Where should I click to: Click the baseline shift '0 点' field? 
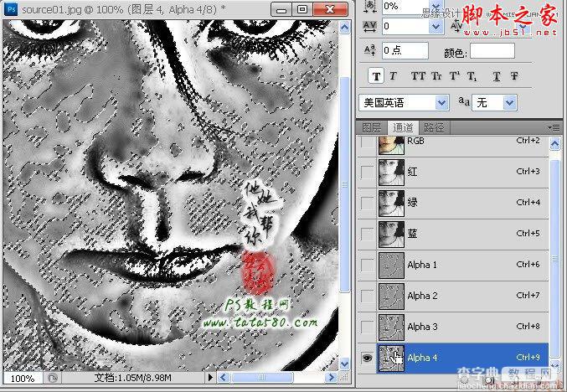click(x=405, y=50)
